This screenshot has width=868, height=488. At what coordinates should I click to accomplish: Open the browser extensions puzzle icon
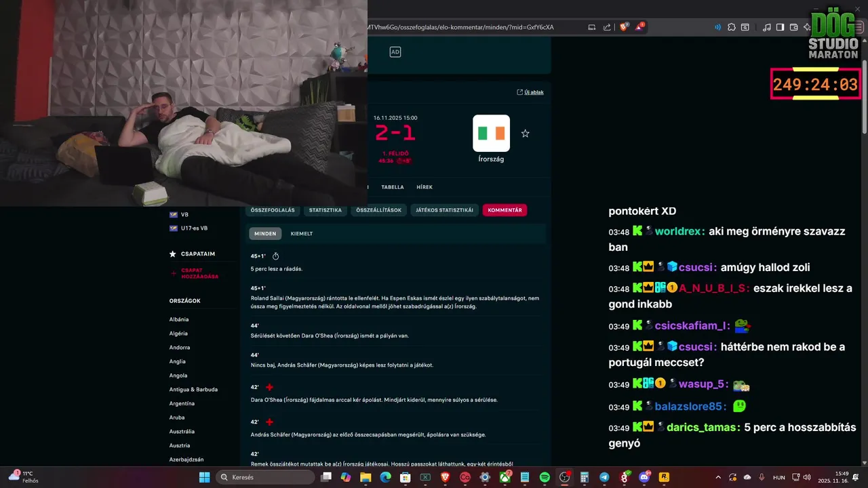tap(731, 27)
